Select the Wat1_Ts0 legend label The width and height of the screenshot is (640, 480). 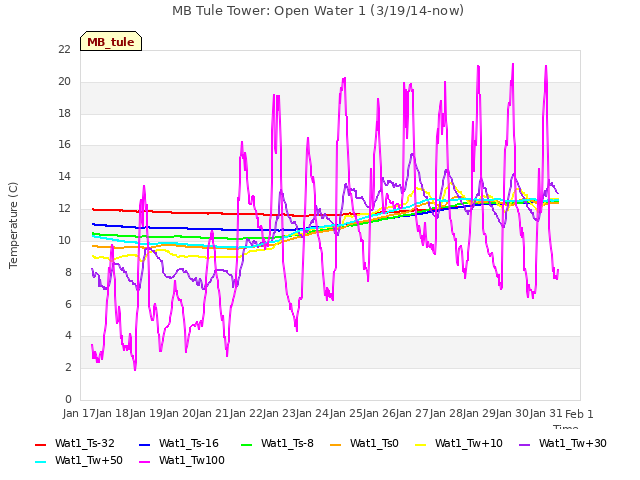click(374, 443)
